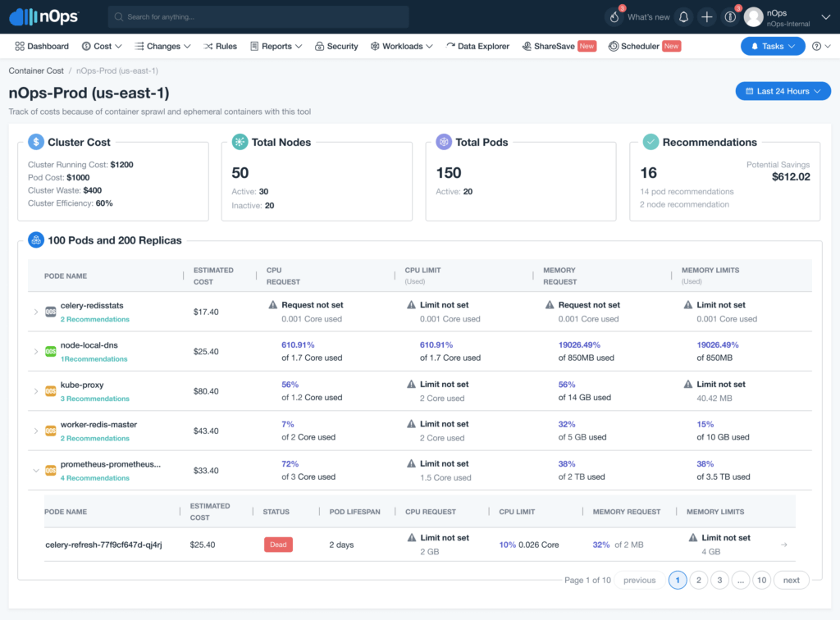
Task: Click the Recommendations checkmark icon
Action: (x=651, y=142)
